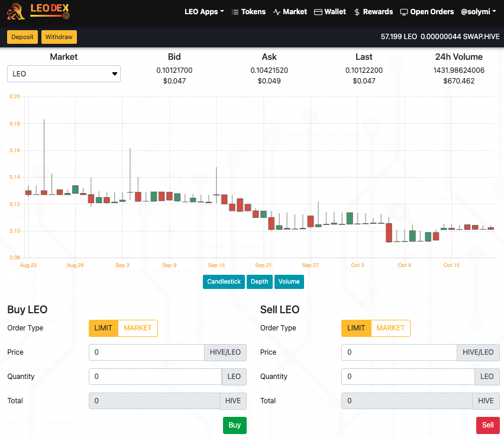Open the Market LEO select box

point(64,73)
